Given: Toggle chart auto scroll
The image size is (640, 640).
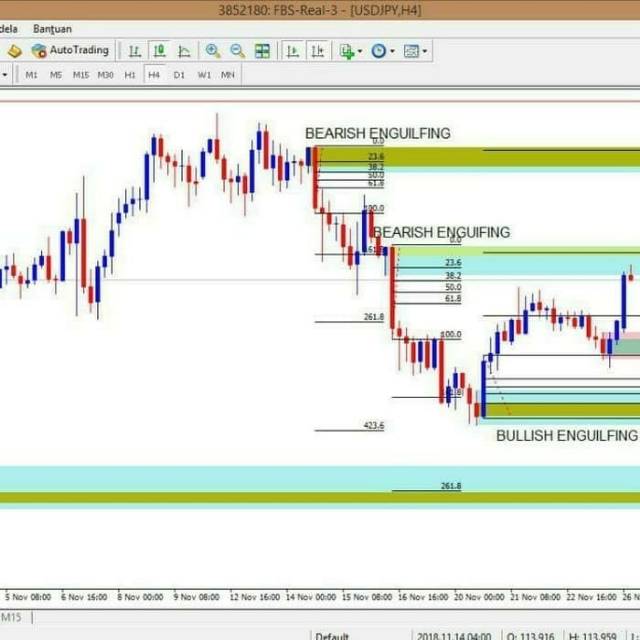Looking at the screenshot, I should pyautogui.click(x=293, y=51).
